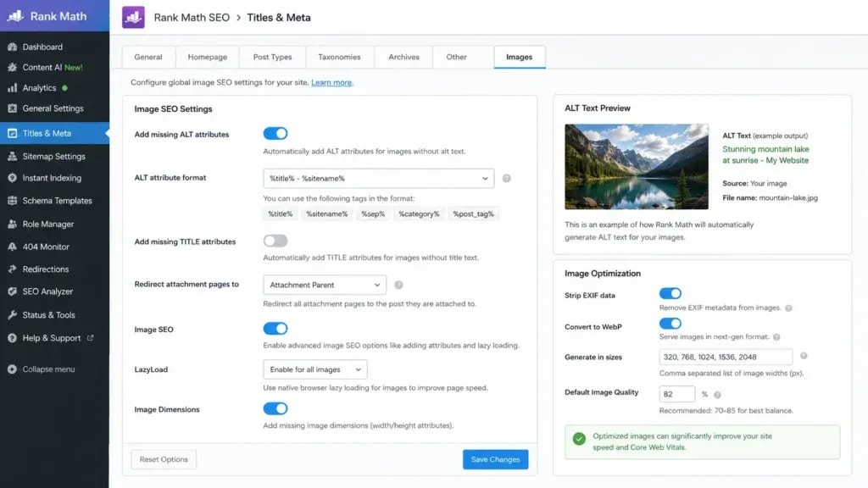The image size is (868, 488).
Task: Expand the LazyLoad dropdown
Action: [x=315, y=369]
